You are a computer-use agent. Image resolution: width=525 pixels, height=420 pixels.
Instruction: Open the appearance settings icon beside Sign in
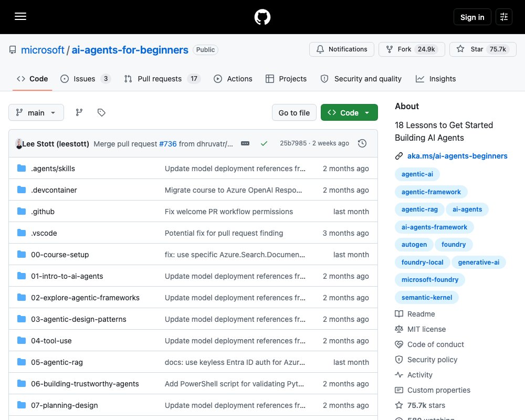tap(503, 17)
